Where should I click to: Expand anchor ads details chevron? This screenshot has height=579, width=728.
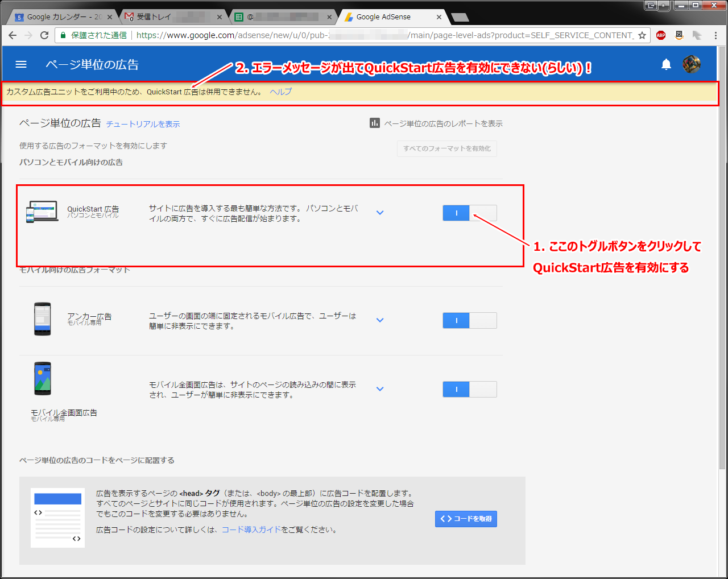click(x=380, y=320)
